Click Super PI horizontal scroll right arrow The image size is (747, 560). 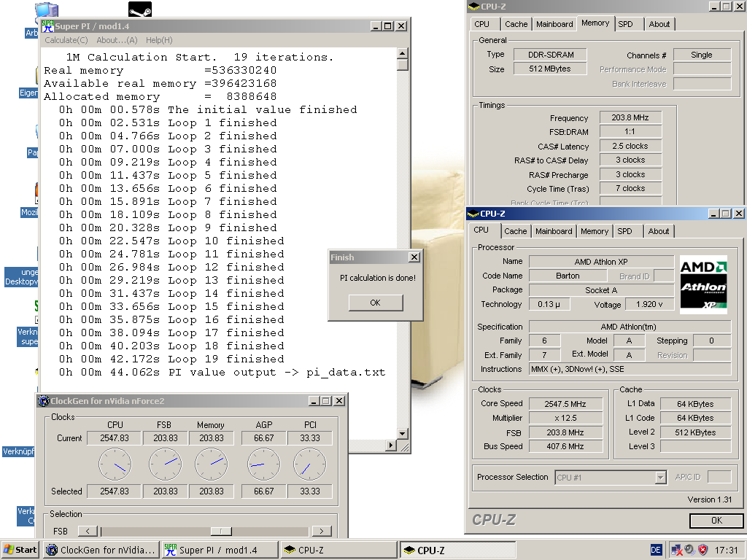pos(391,446)
